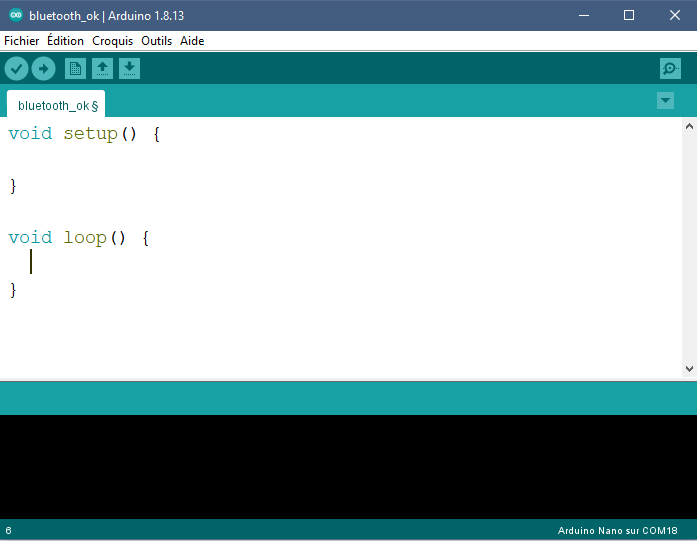Create a new sketch with the page icon
Viewport: 697px width, 541px height.
pyautogui.click(x=75, y=69)
